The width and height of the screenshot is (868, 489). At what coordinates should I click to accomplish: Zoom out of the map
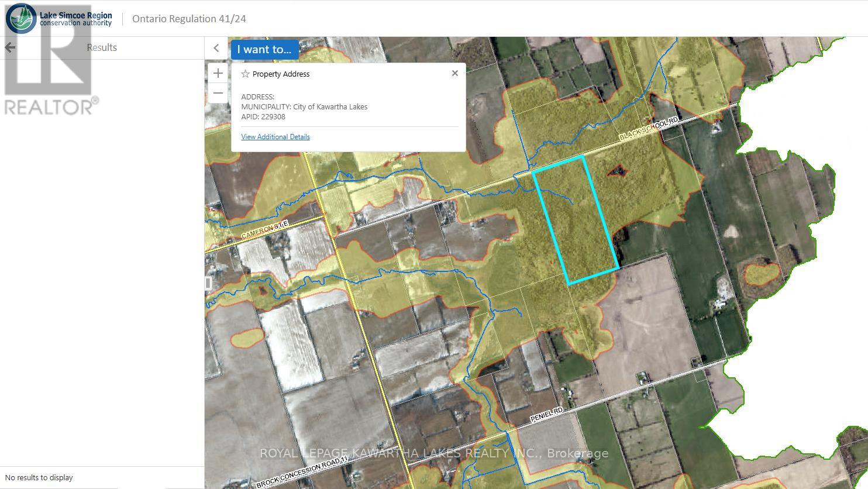pos(218,93)
